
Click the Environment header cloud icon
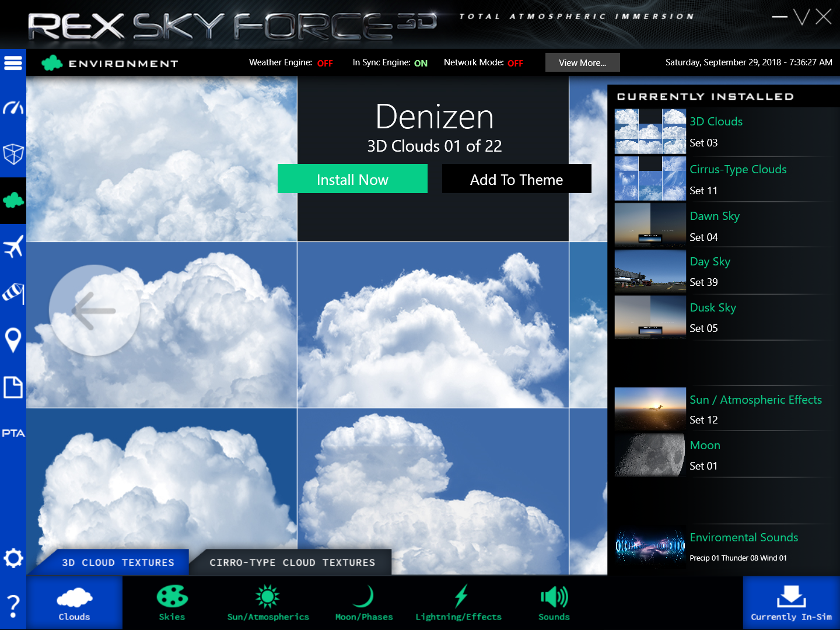tap(52, 63)
